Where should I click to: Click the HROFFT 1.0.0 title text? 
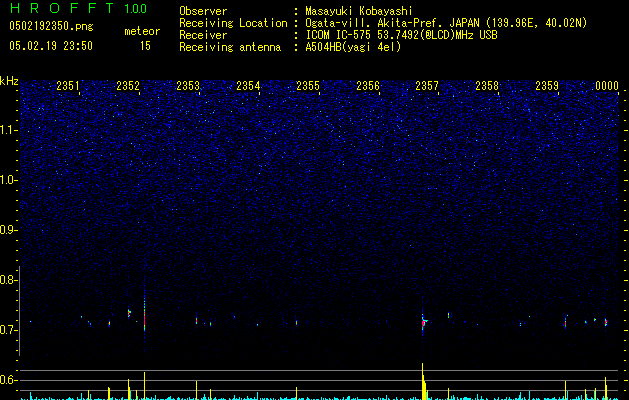point(78,8)
